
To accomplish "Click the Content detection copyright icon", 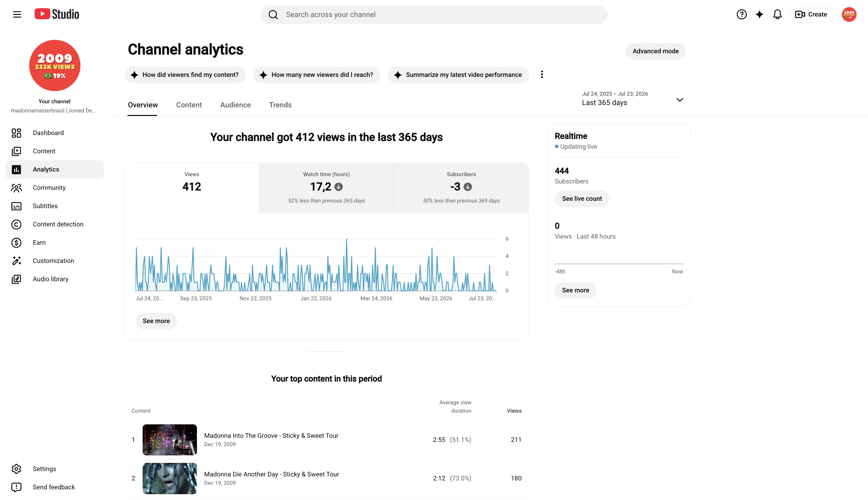I will [16, 224].
